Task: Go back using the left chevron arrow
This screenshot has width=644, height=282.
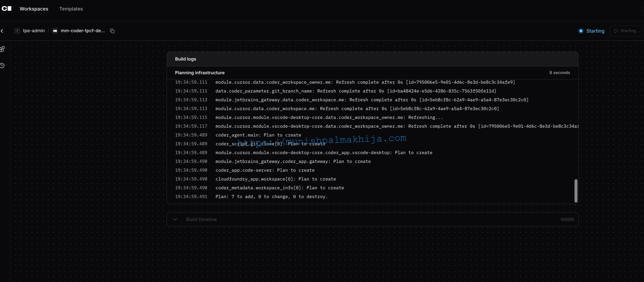Action: 2,31
